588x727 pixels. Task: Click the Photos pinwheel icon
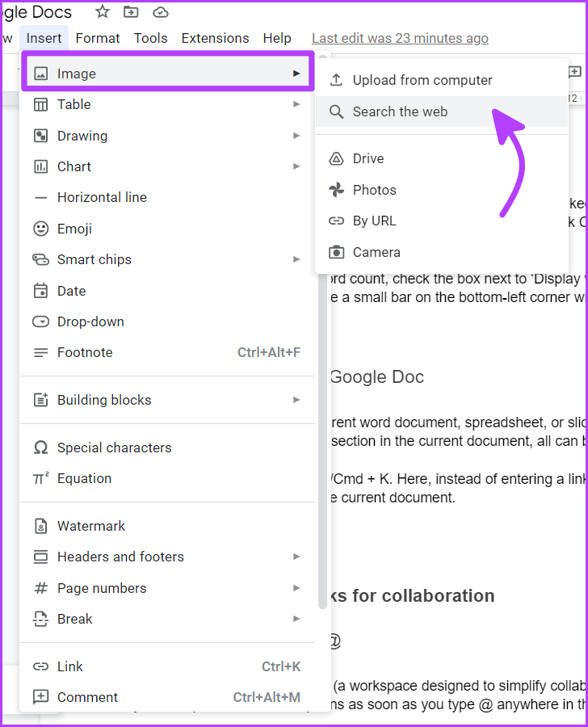[336, 190]
